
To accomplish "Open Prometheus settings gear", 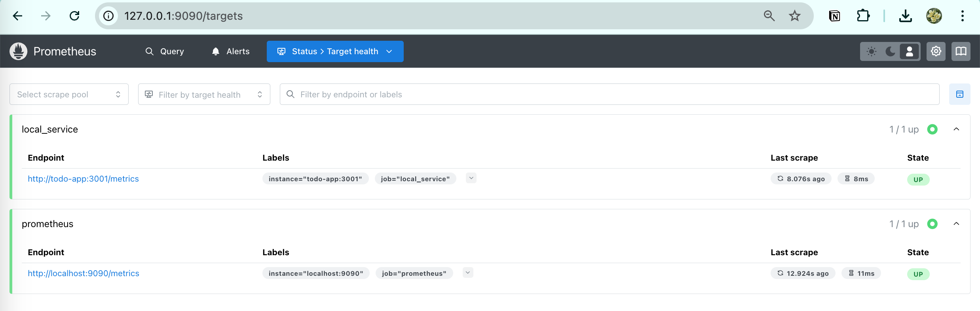I will pyautogui.click(x=936, y=51).
